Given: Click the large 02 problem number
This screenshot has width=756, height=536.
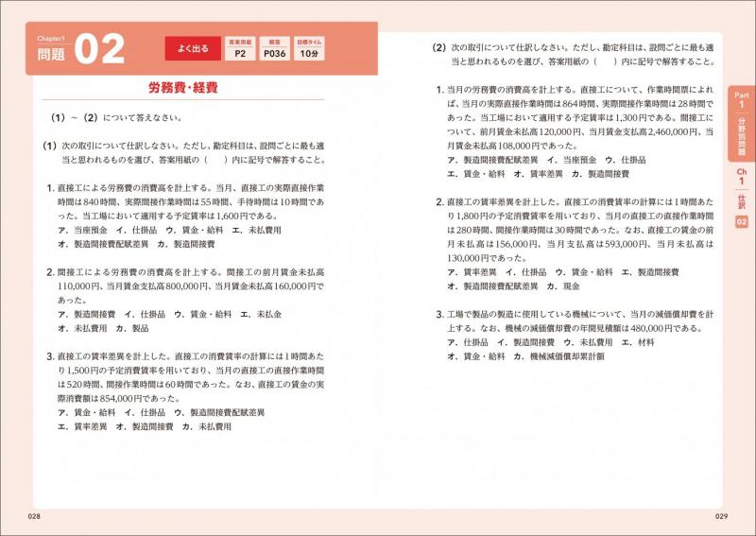Looking at the screenshot, I should pyautogui.click(x=100, y=49).
